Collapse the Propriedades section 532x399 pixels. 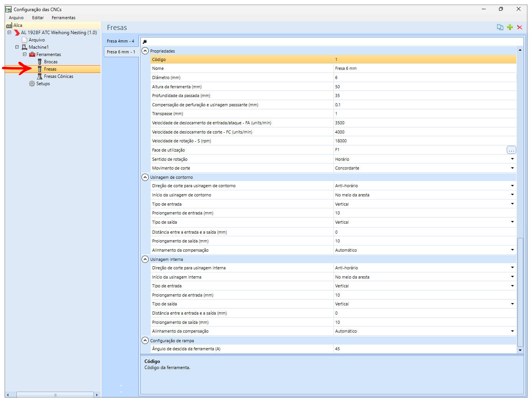coord(145,51)
